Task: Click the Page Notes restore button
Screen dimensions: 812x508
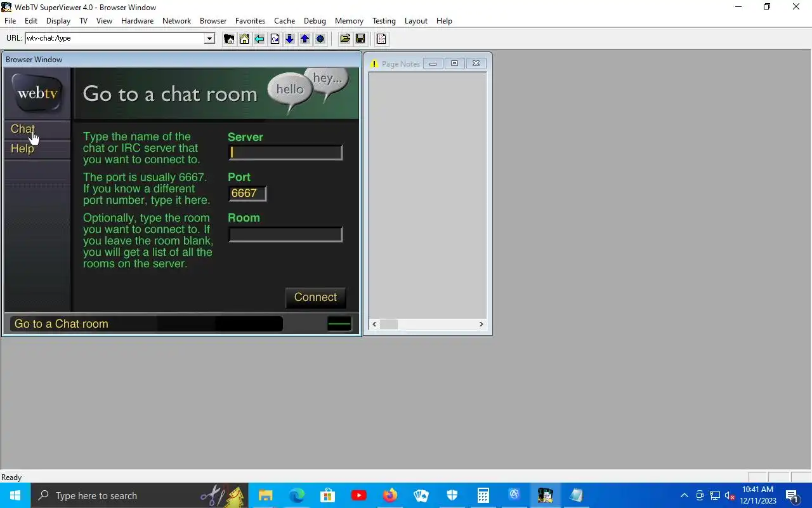Action: (x=454, y=63)
